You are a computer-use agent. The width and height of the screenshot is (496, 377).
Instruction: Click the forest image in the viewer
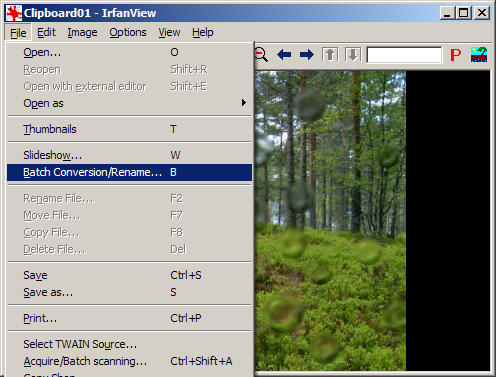[330, 220]
